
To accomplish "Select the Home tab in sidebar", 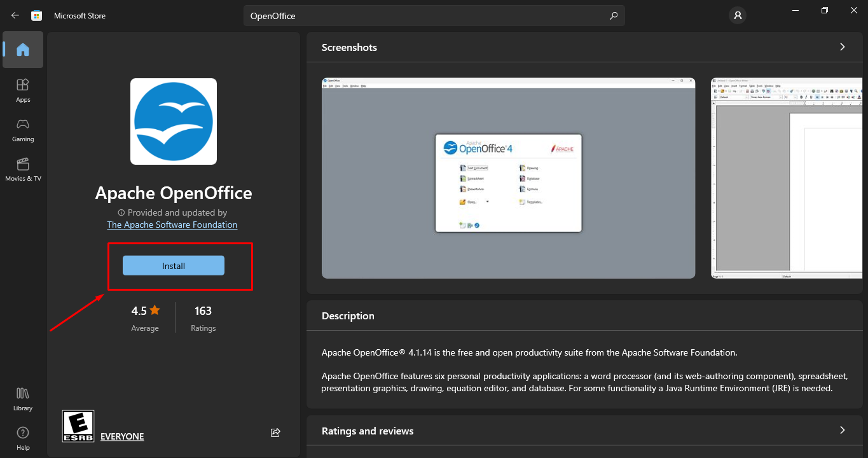I will pyautogui.click(x=22, y=50).
